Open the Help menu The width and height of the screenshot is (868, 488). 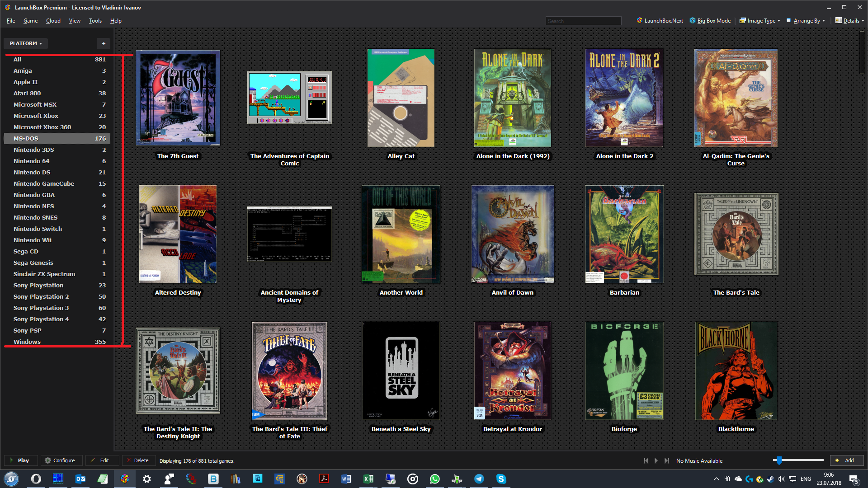116,21
